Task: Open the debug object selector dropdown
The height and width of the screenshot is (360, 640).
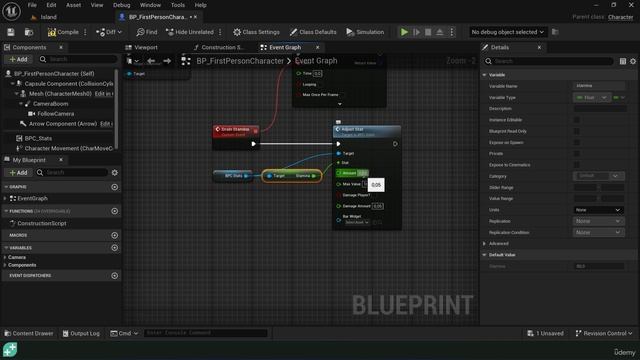Action: tap(507, 32)
